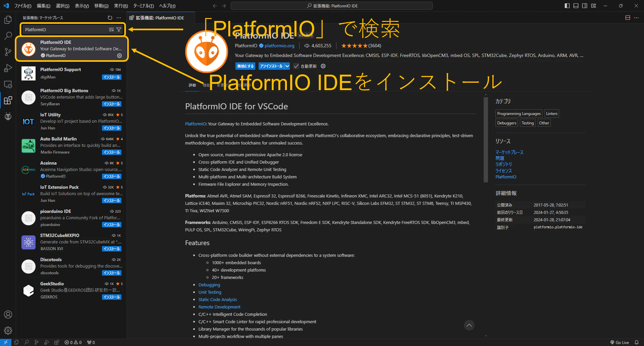Open the Explorer view in activity bar

[8, 20]
